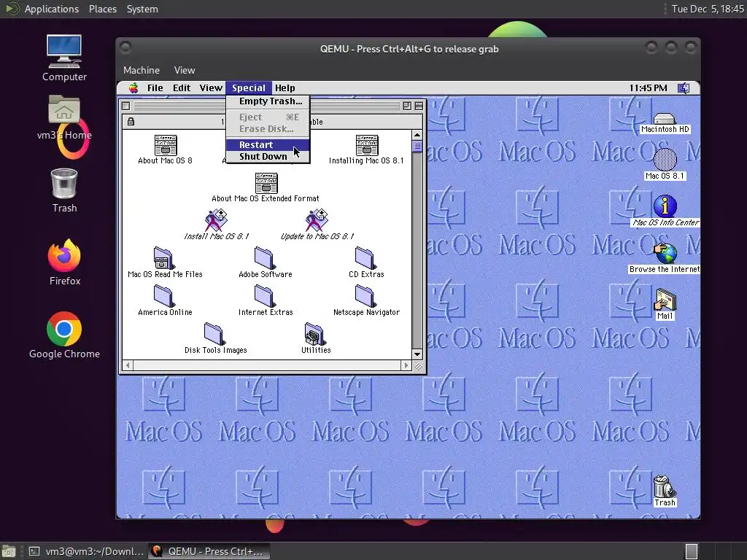Switch to the vm3 terminal taskbar button
Image resolution: width=747 pixels, height=560 pixels.
pos(86,551)
